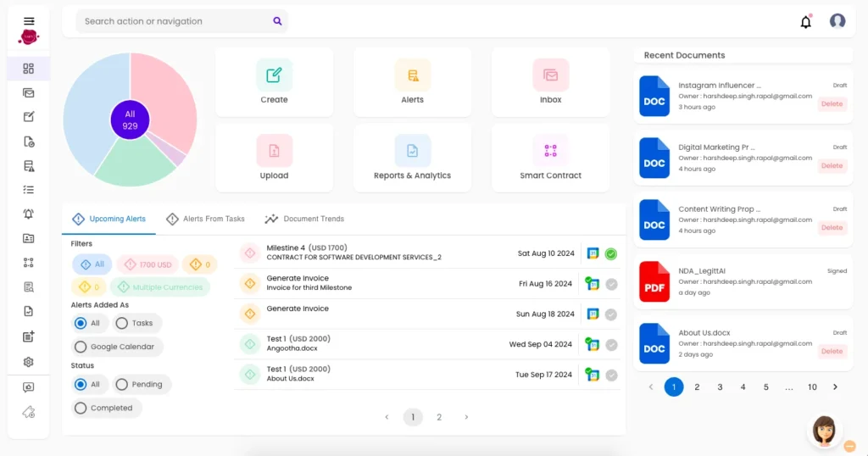Apply the 1700 USD filter chip

147,264
